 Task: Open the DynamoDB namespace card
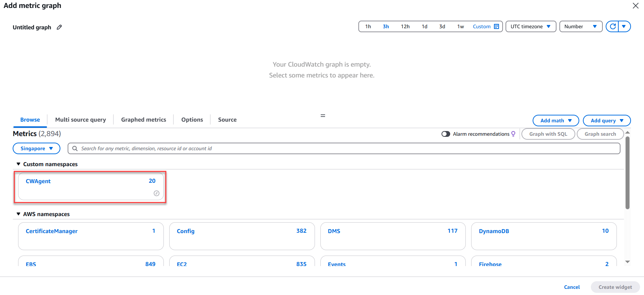(544, 236)
